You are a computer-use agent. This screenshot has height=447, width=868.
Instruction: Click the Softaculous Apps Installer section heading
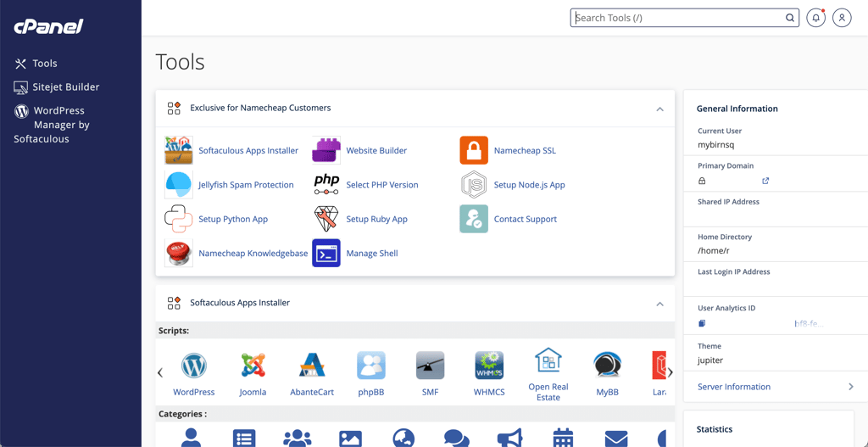(x=240, y=303)
